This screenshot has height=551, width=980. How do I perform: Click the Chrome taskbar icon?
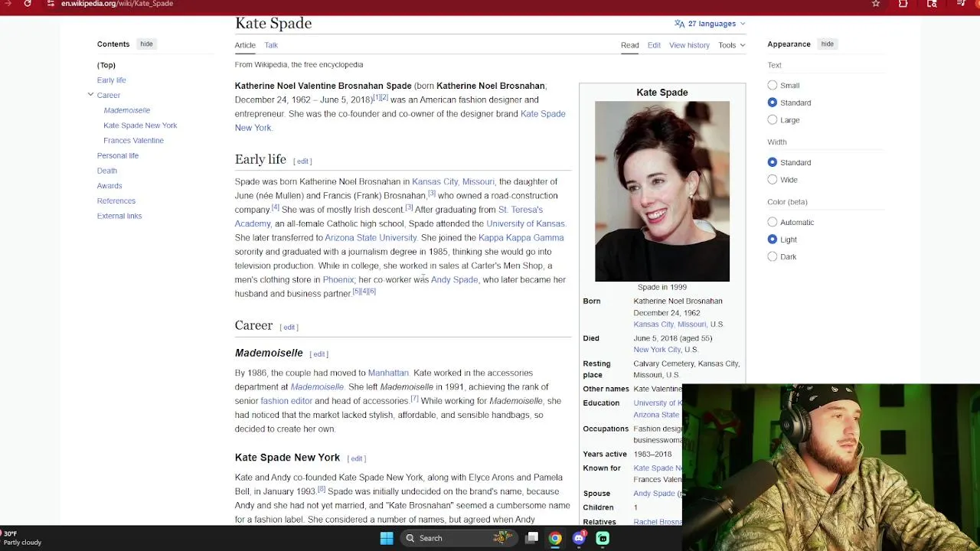pos(555,538)
